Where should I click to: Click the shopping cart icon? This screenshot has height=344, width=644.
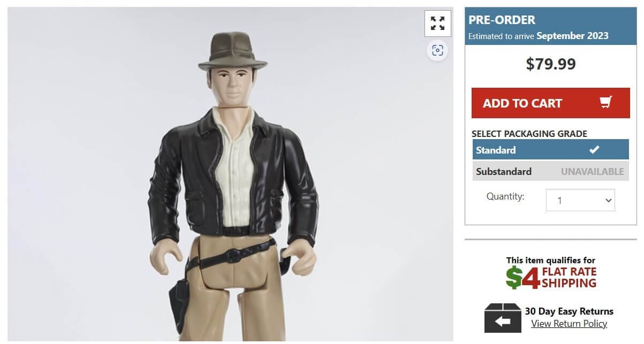click(x=604, y=103)
